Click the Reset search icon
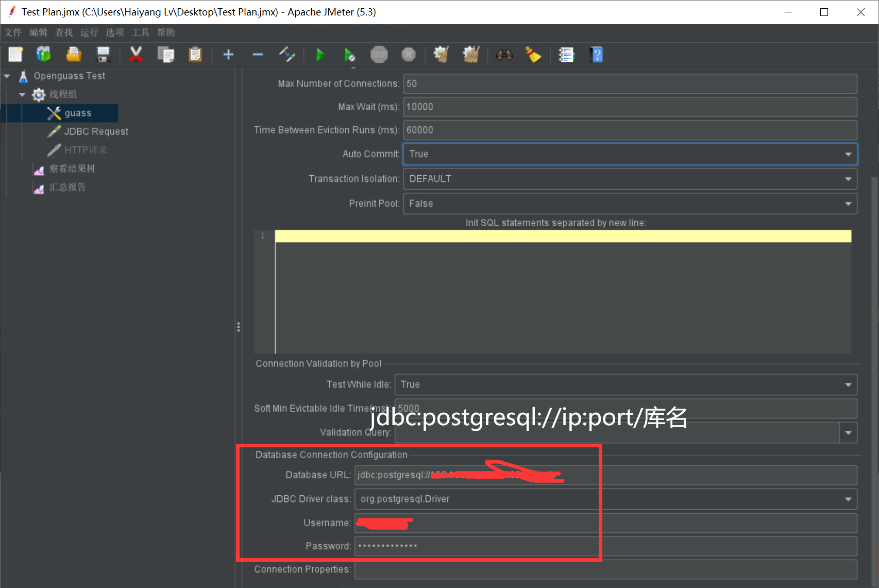Image resolution: width=879 pixels, height=588 pixels. 533,54
